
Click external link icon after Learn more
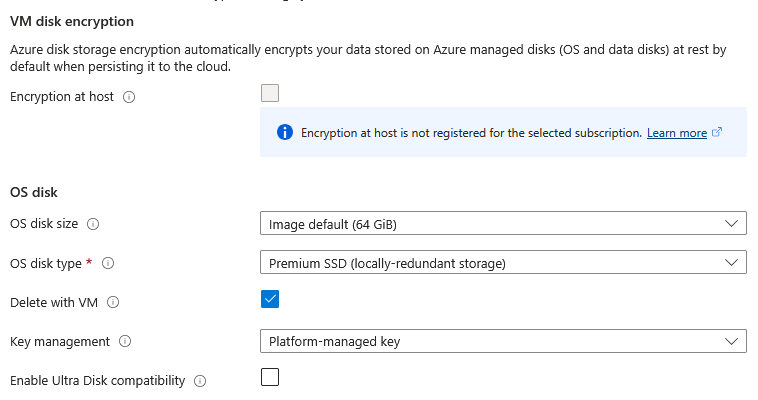[717, 132]
